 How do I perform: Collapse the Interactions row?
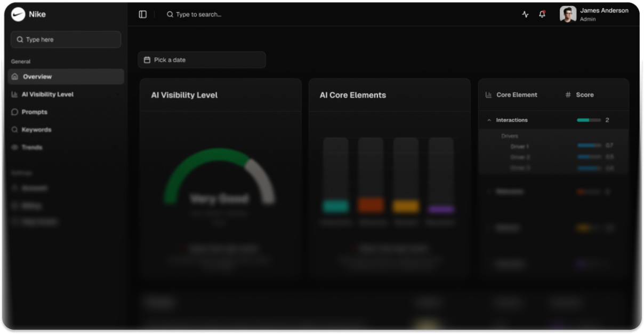click(x=489, y=121)
